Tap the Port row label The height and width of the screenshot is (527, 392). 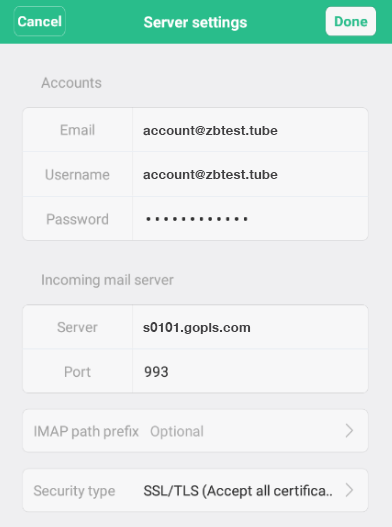coord(77,372)
